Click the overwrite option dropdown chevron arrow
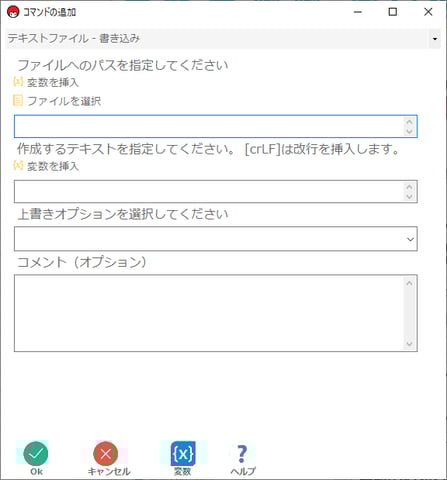This screenshot has width=447, height=480. point(410,239)
